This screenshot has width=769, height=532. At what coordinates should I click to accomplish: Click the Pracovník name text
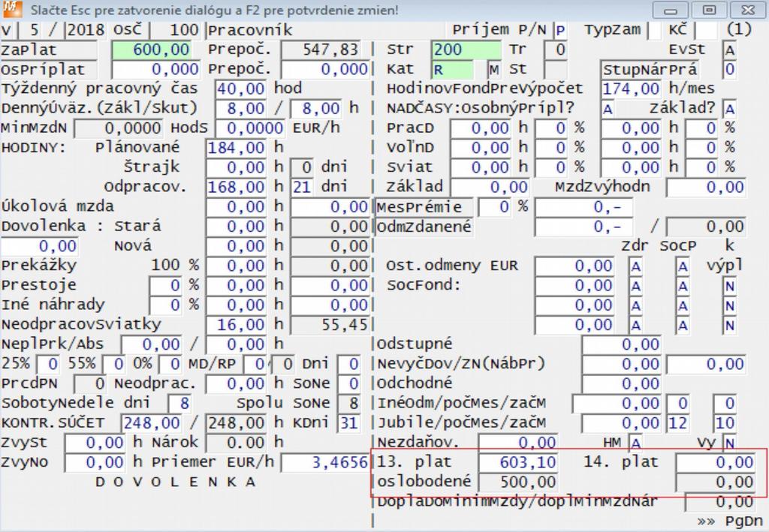click(x=250, y=30)
